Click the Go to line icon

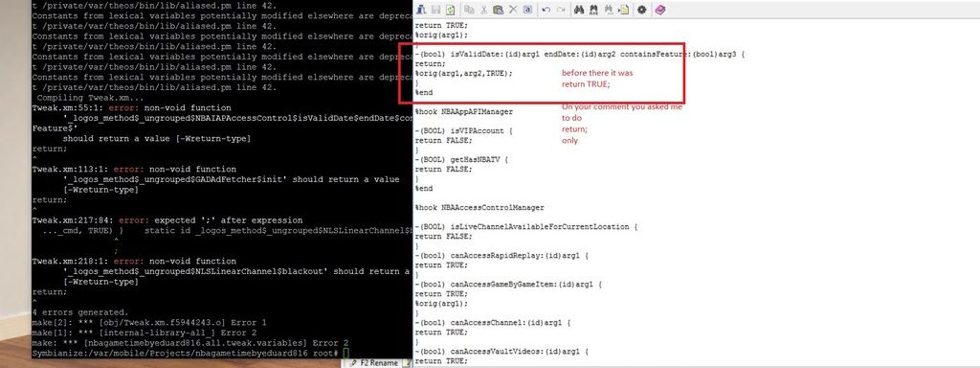(624, 10)
